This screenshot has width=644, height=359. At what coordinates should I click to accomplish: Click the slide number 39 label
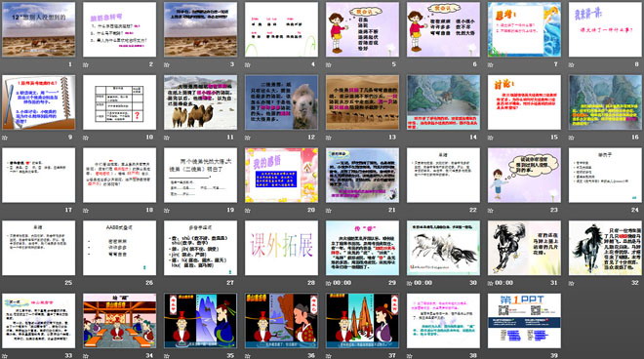click(554, 355)
